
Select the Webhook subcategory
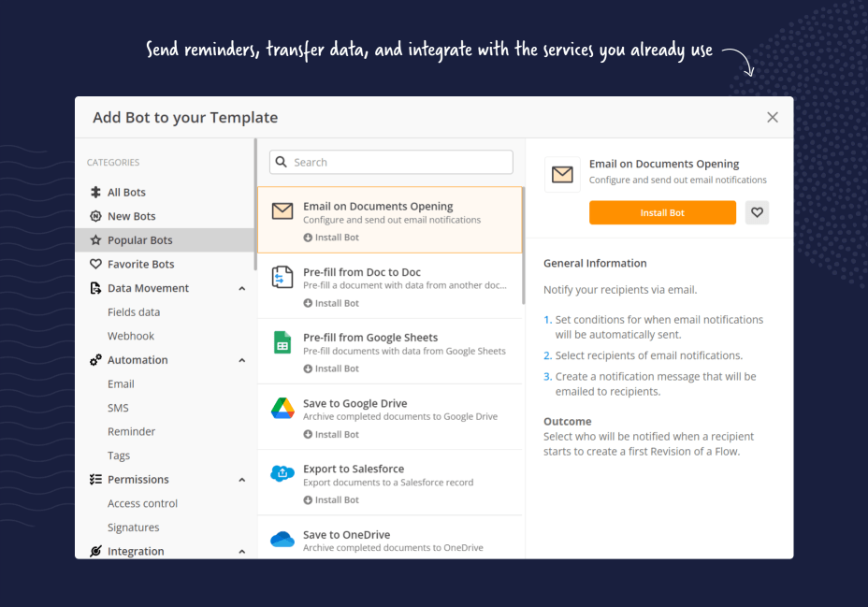tap(130, 335)
